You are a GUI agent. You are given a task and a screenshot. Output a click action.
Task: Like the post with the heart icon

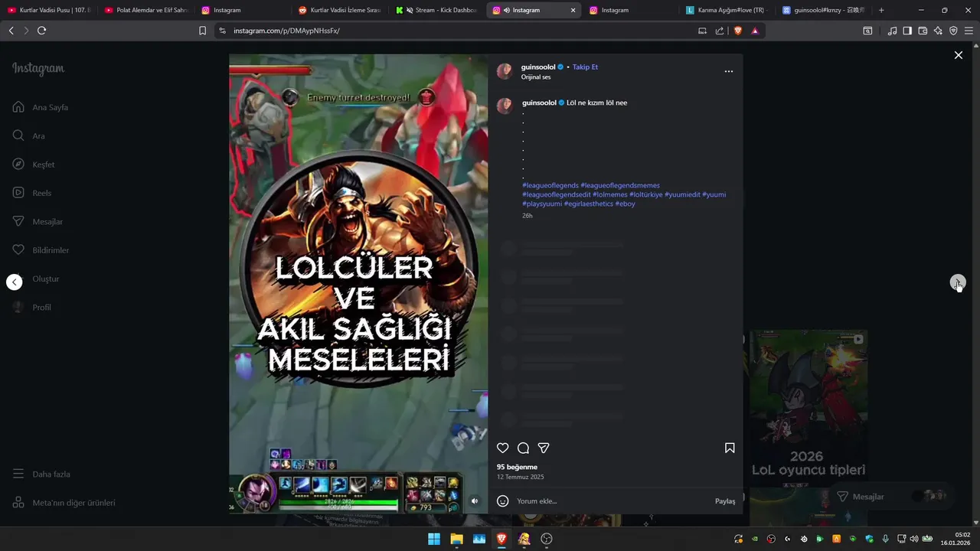[502, 448]
